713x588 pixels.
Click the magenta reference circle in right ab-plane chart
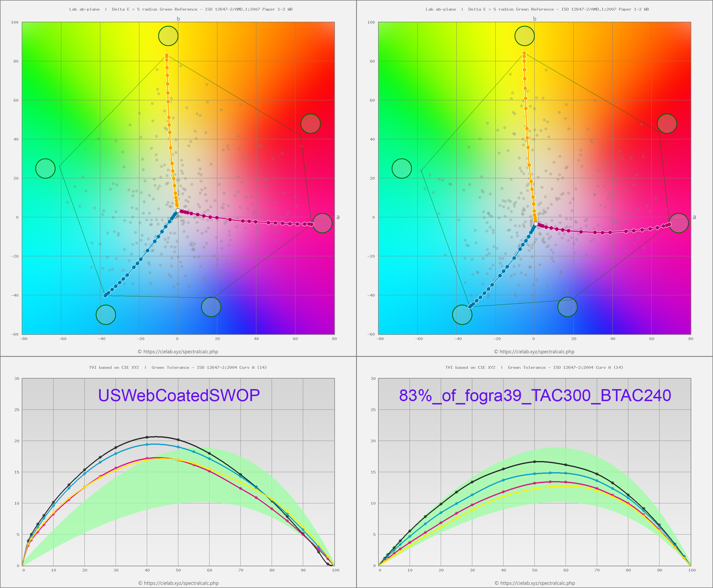(678, 223)
